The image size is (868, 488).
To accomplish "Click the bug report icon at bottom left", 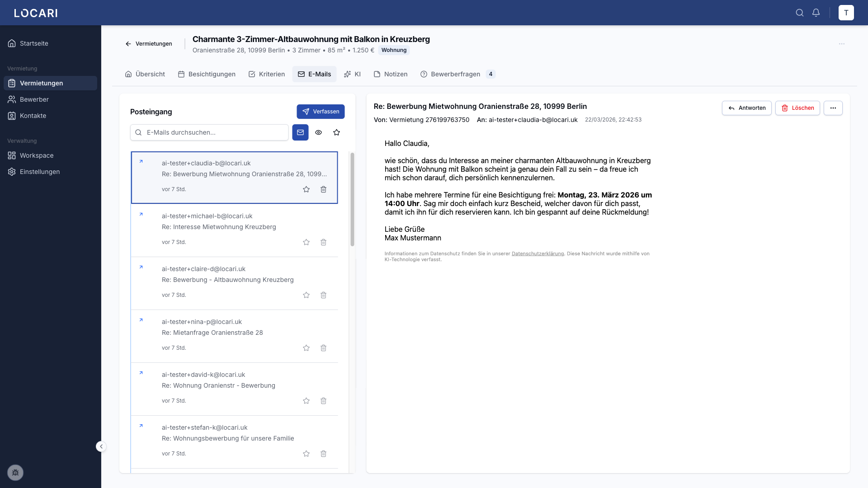I will [x=15, y=473].
